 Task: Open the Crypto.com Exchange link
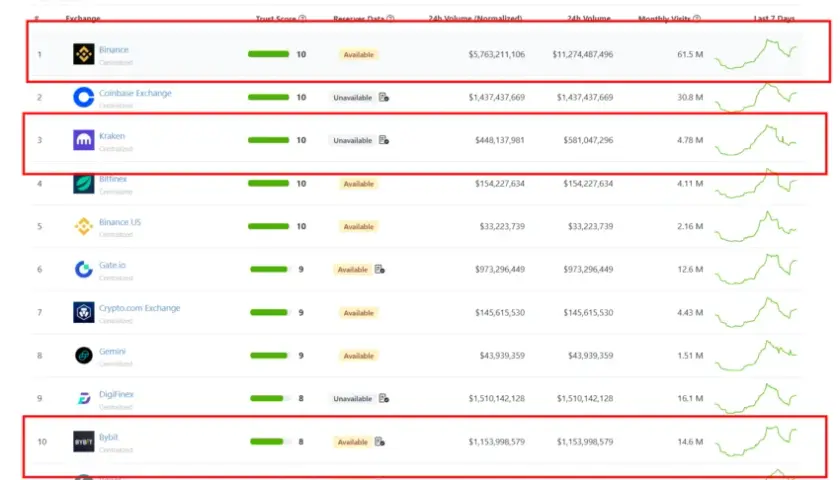coord(139,308)
